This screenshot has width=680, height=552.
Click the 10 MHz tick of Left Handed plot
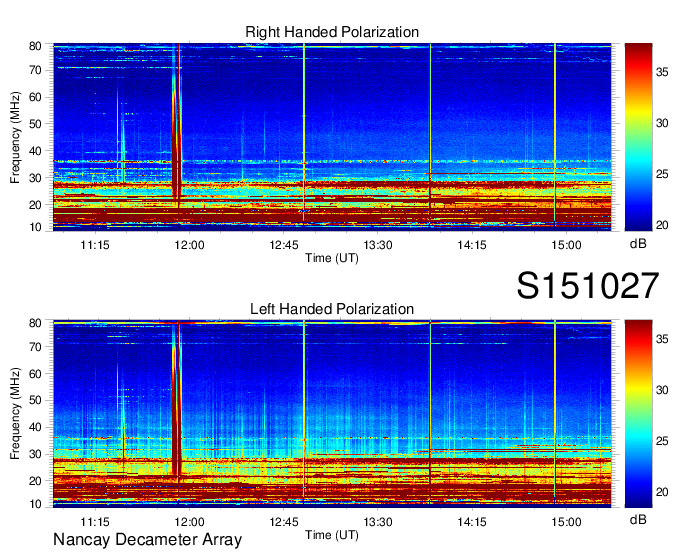click(36, 504)
